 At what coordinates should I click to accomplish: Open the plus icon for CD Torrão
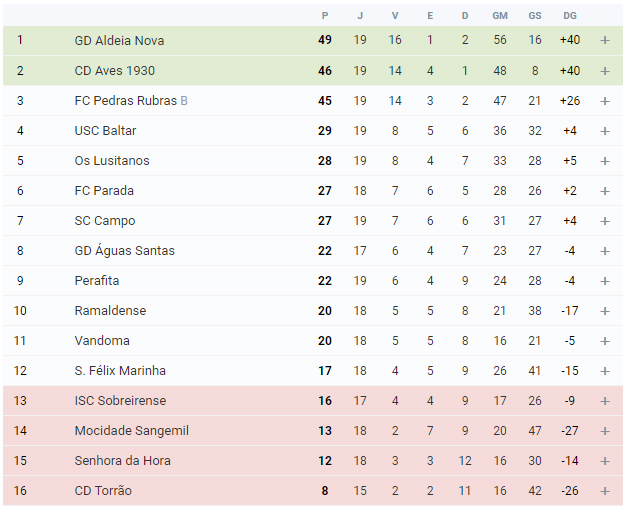[605, 491]
